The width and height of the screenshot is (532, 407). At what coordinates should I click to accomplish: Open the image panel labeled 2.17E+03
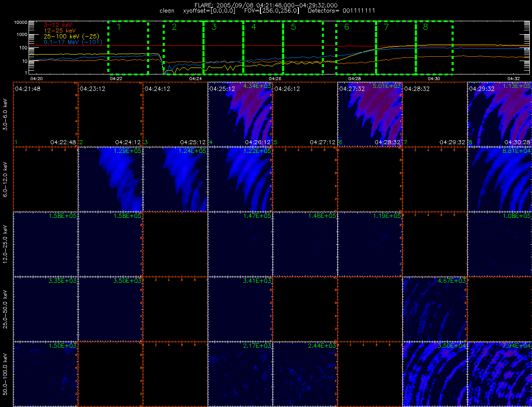tap(240, 374)
